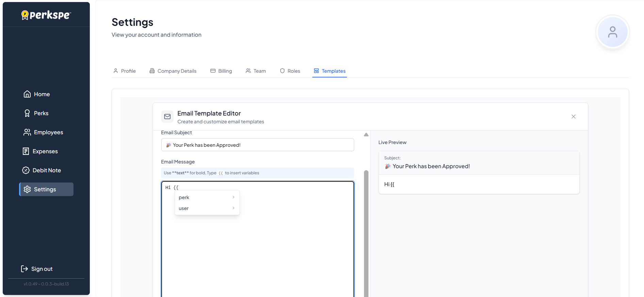Go to Home in the sidebar
The image size is (644, 297).
click(46, 94)
